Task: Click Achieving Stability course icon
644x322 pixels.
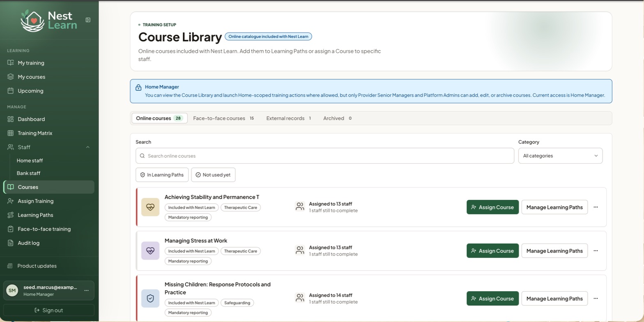Action: [150, 207]
